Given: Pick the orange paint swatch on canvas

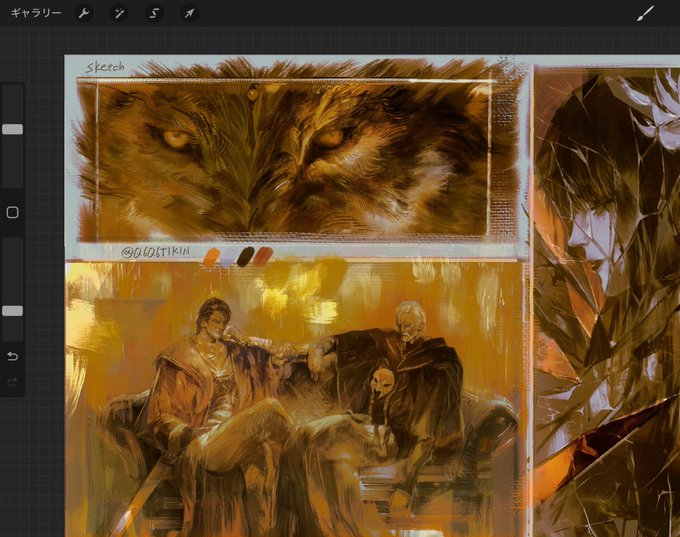Looking at the screenshot, I should click(x=212, y=256).
